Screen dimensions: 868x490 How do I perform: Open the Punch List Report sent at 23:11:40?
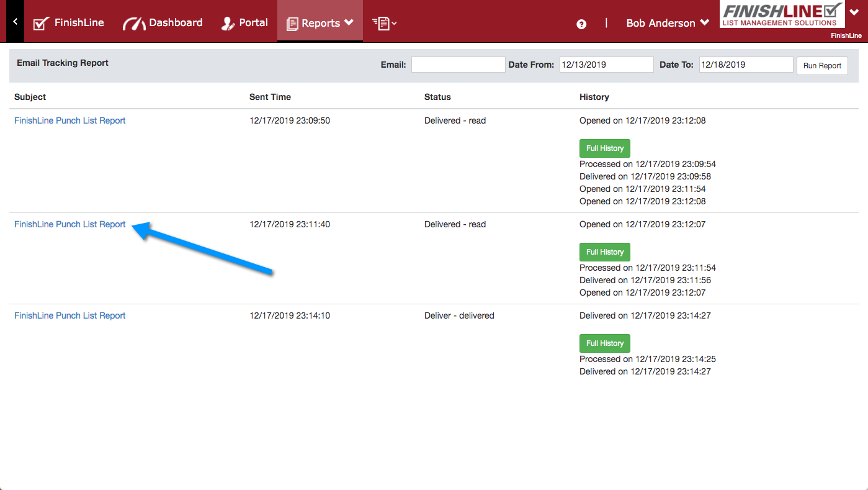pos(70,224)
